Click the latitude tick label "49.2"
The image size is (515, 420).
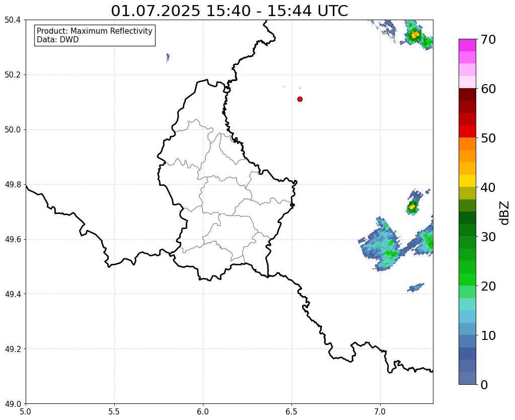coord(13,349)
